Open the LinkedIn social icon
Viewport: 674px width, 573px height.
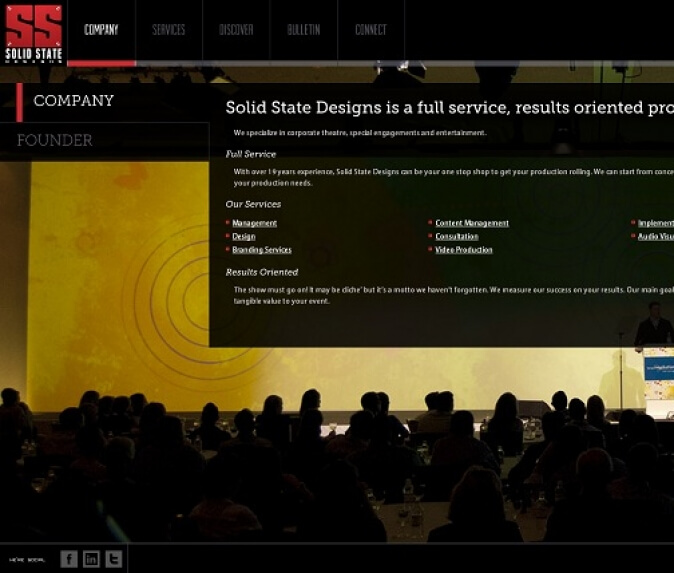point(91,559)
